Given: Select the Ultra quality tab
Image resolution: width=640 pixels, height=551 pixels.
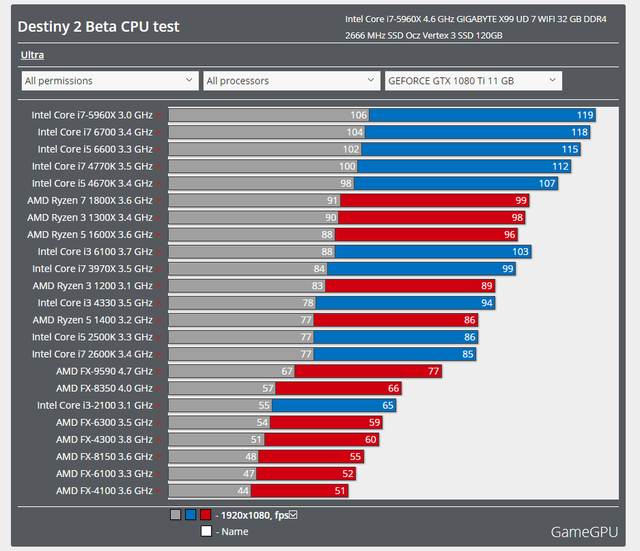Looking at the screenshot, I should tap(32, 55).
